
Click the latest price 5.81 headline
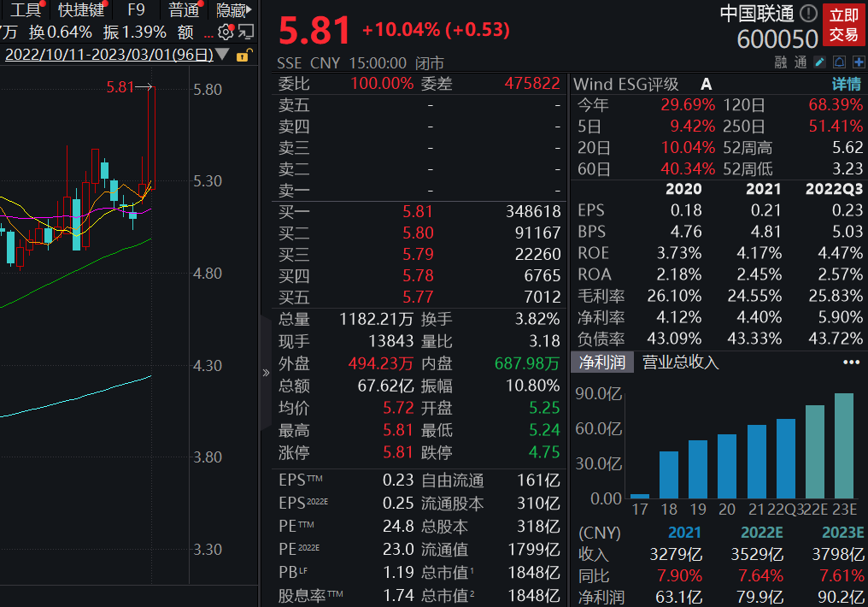coord(314,31)
